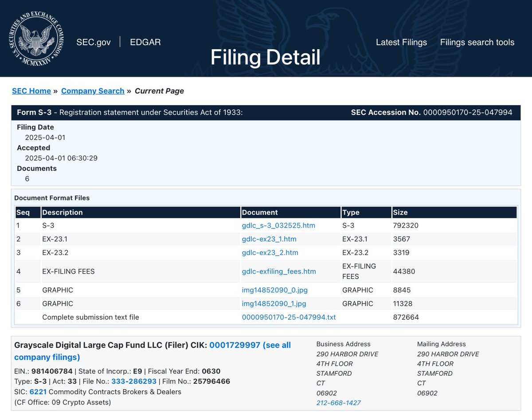Open gdlc-ex23_1.htm exhibit

coord(269,239)
